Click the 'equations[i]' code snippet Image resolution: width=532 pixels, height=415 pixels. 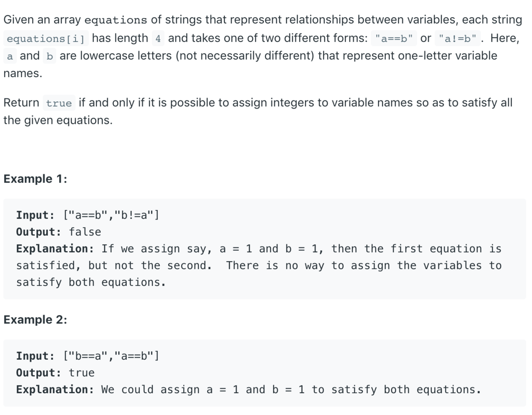(x=46, y=39)
